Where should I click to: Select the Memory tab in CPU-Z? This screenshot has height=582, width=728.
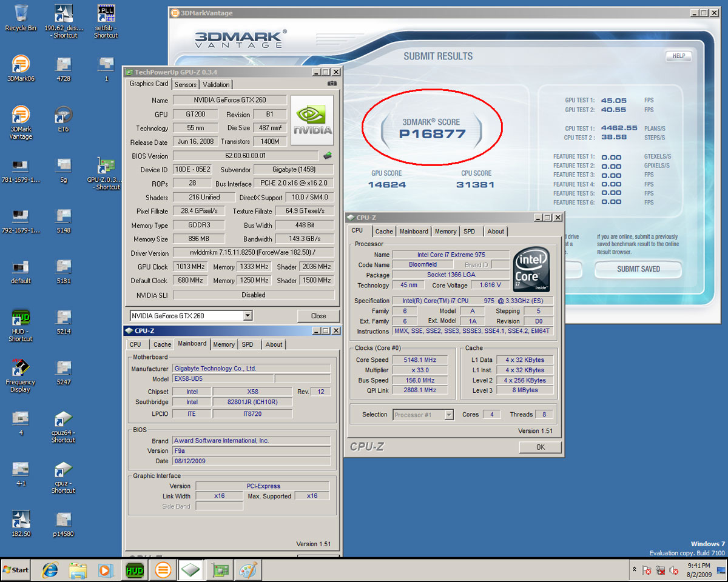click(445, 231)
